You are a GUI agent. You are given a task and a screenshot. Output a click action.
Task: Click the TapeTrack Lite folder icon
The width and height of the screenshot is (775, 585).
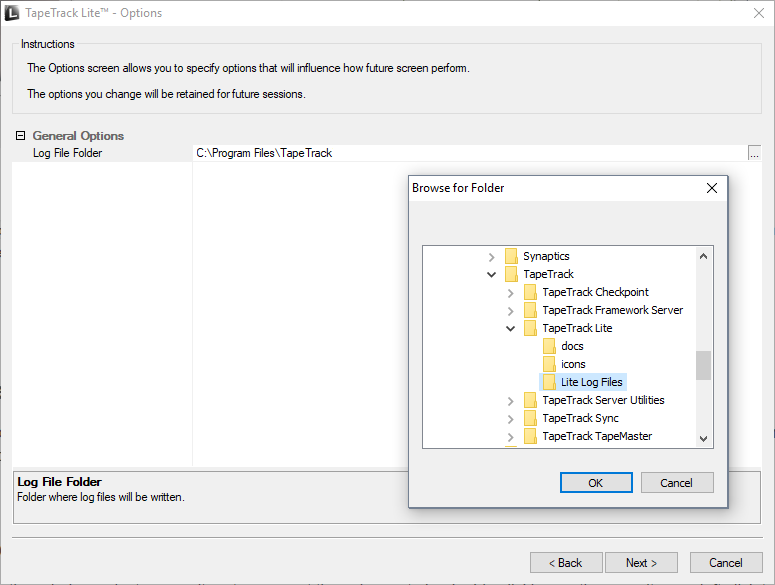click(x=530, y=328)
